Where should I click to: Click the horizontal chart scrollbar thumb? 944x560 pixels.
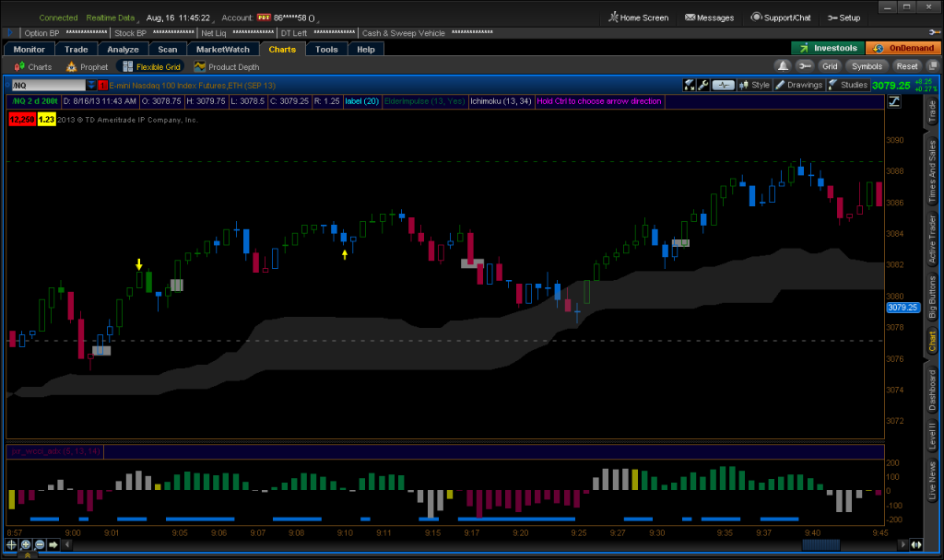pos(821,544)
